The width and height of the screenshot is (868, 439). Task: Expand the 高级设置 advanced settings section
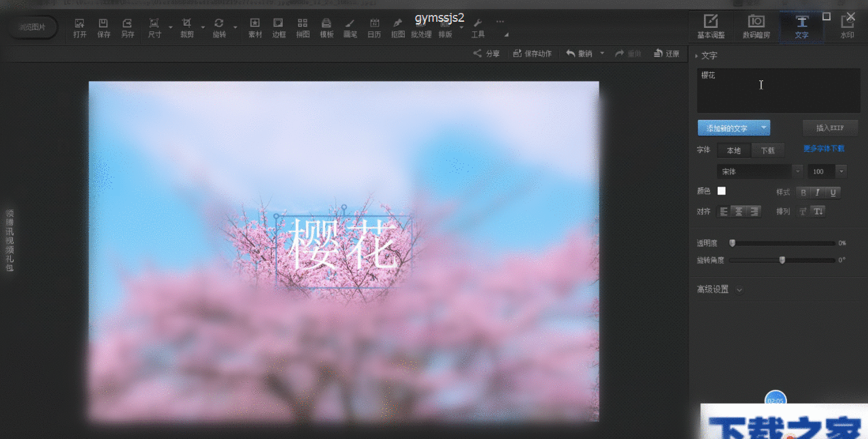[x=719, y=289]
